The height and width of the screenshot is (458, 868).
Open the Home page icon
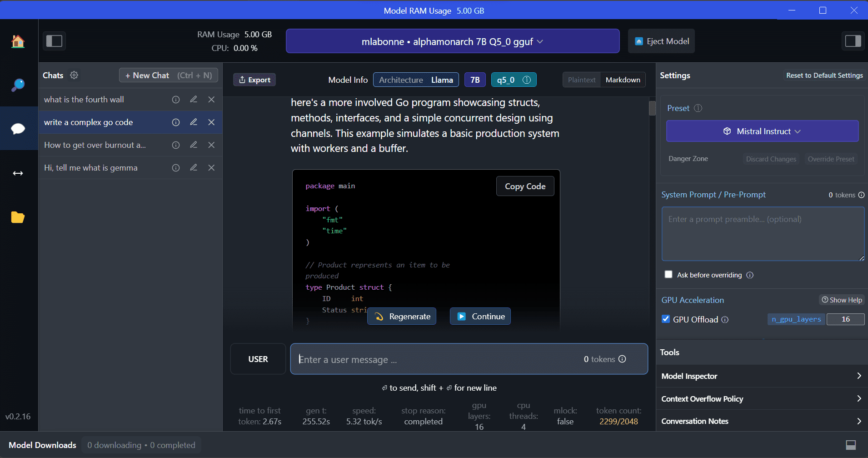(18, 41)
